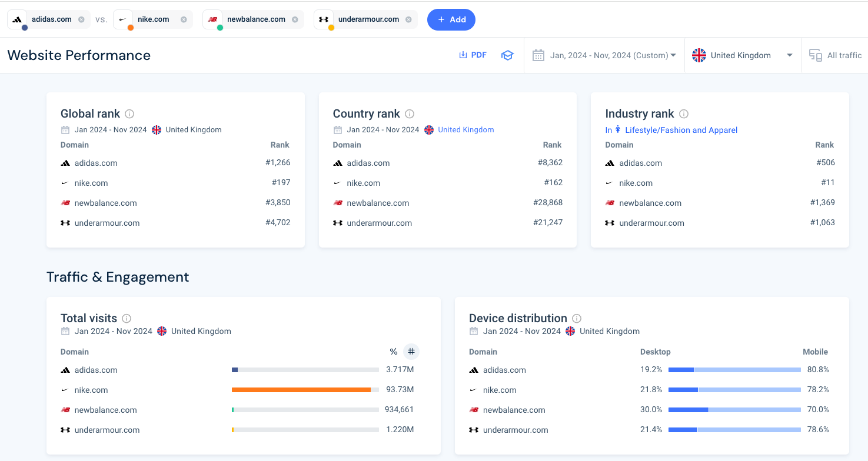Show info tooltip for Global rank
Screen dimensions: 868x461
coord(129,114)
